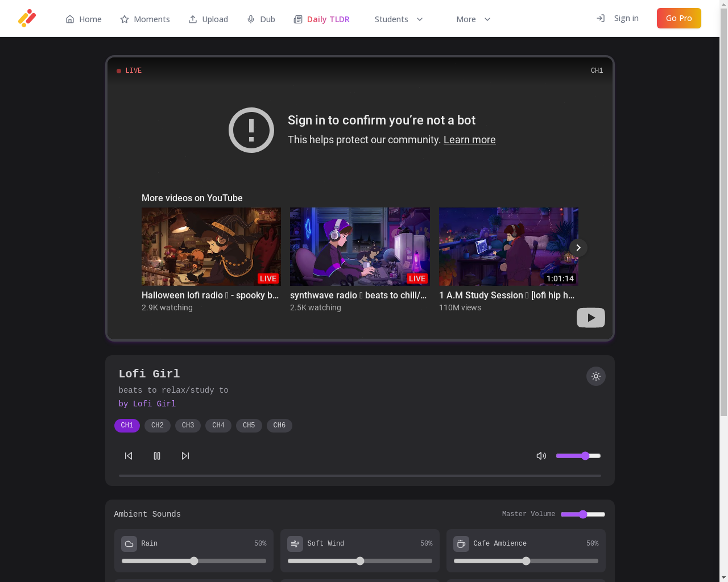
Task: Toggle the Rain sound icon
Action: tap(129, 544)
